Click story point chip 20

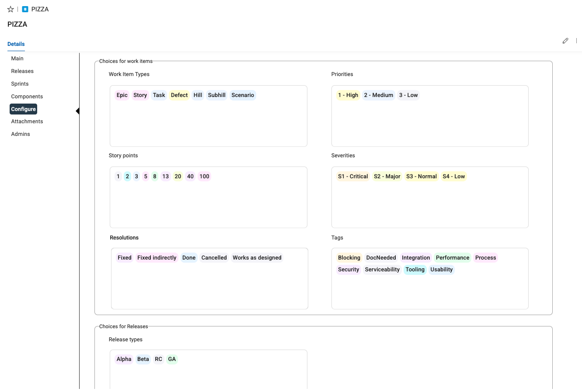click(178, 177)
